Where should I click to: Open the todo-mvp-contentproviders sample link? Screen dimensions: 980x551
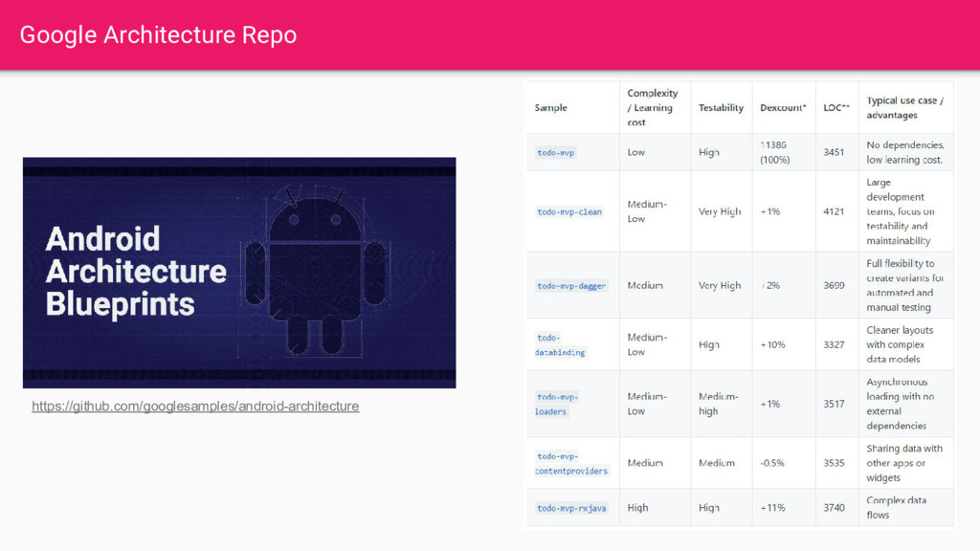click(x=571, y=464)
